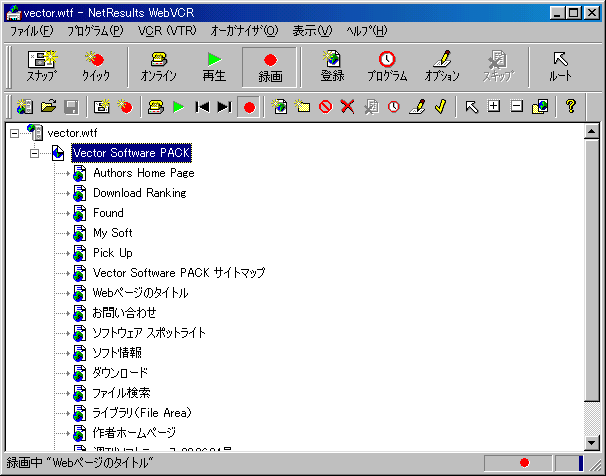Open the ファイル(F) menu
Image resolution: width=606 pixels, height=476 pixels.
32,31
